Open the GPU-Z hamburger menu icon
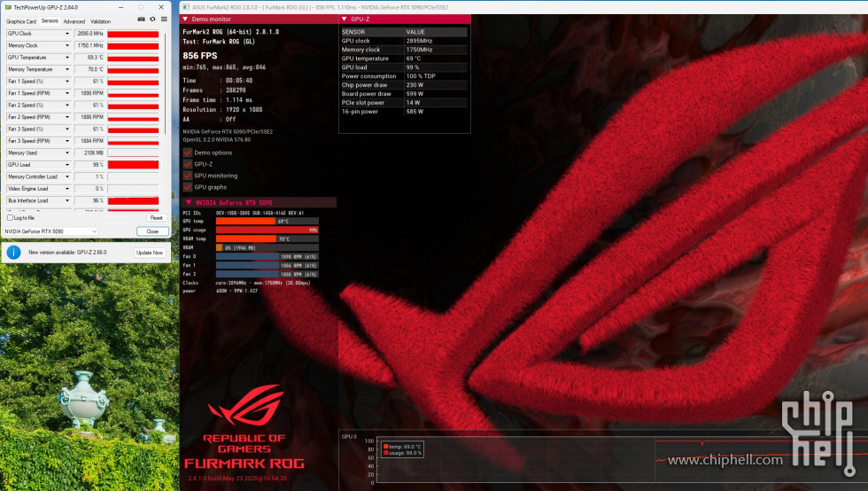The height and width of the screenshot is (491, 868). point(164,19)
